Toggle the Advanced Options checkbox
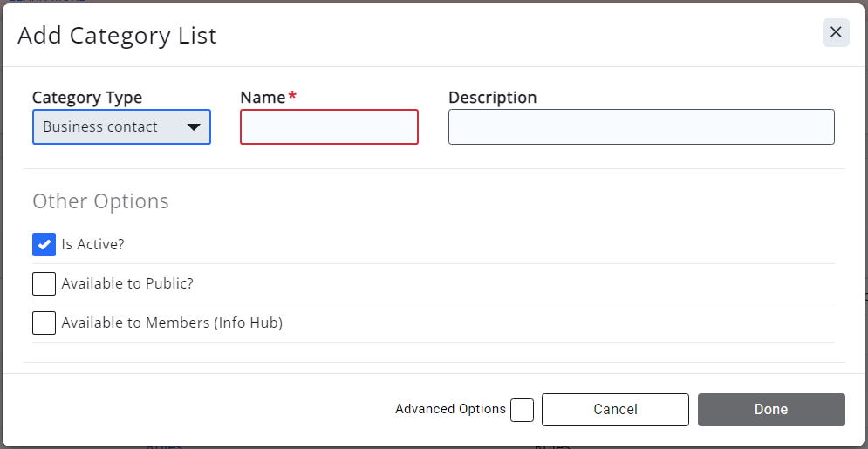The width and height of the screenshot is (868, 449). coord(522,410)
